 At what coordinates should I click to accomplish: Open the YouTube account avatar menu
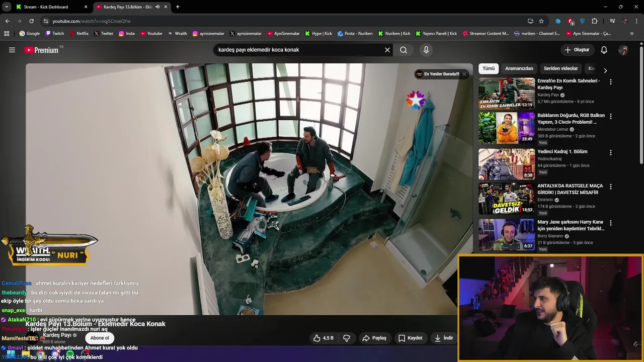[x=623, y=50]
